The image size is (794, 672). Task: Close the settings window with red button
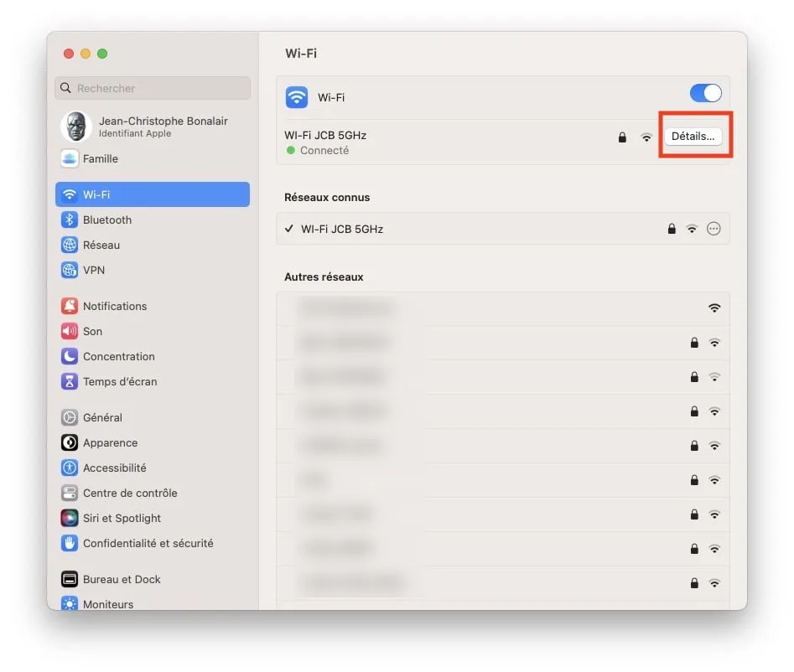coord(69,54)
